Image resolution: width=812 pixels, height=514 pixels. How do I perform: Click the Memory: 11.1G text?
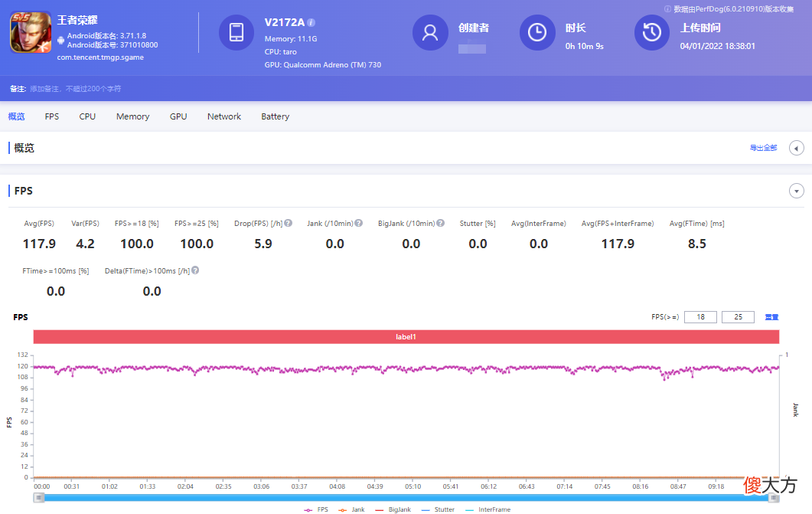[x=291, y=39]
